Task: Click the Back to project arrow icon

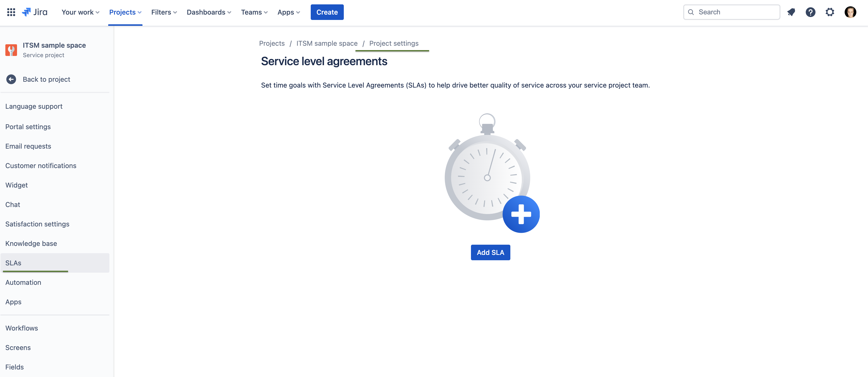Action: 11,79
